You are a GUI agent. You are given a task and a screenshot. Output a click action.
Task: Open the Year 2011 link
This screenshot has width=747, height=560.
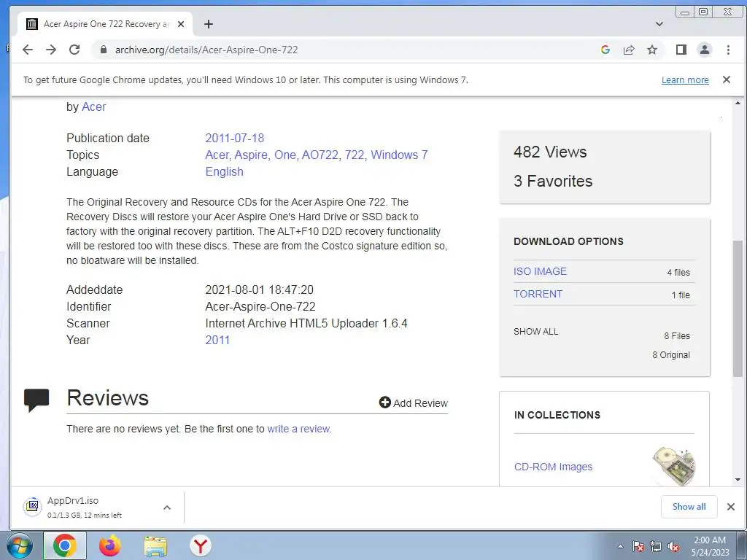217,340
